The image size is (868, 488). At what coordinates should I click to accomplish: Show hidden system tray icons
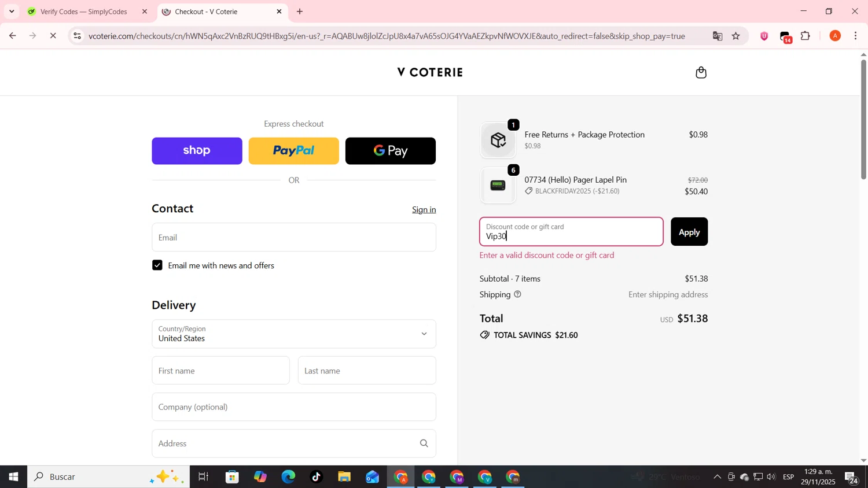(717, 477)
